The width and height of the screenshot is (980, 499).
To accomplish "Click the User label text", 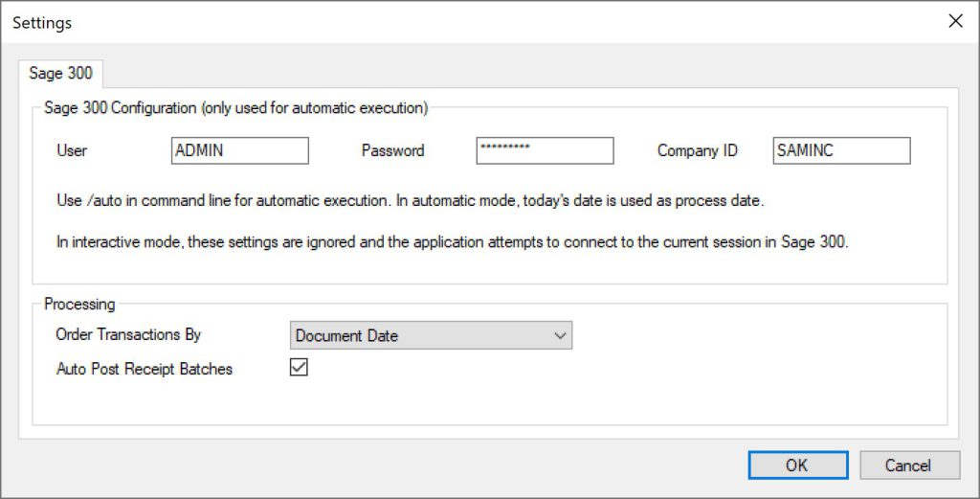I will tap(72, 150).
